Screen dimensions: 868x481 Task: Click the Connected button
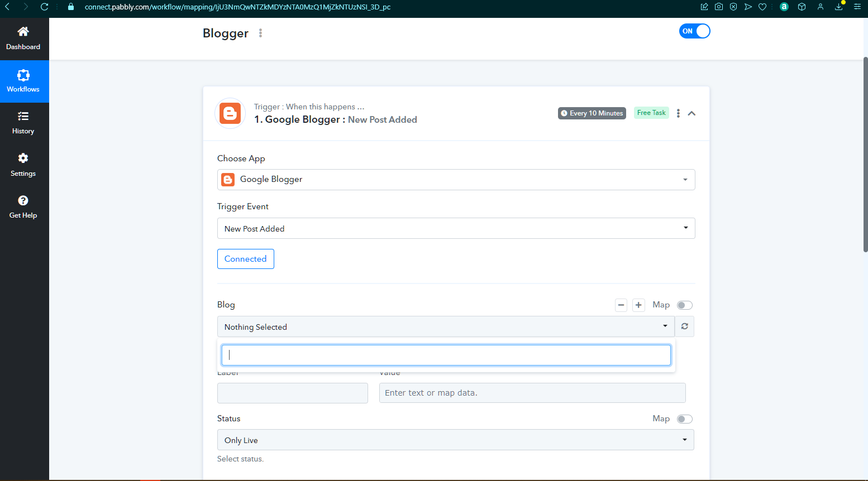[246, 259]
